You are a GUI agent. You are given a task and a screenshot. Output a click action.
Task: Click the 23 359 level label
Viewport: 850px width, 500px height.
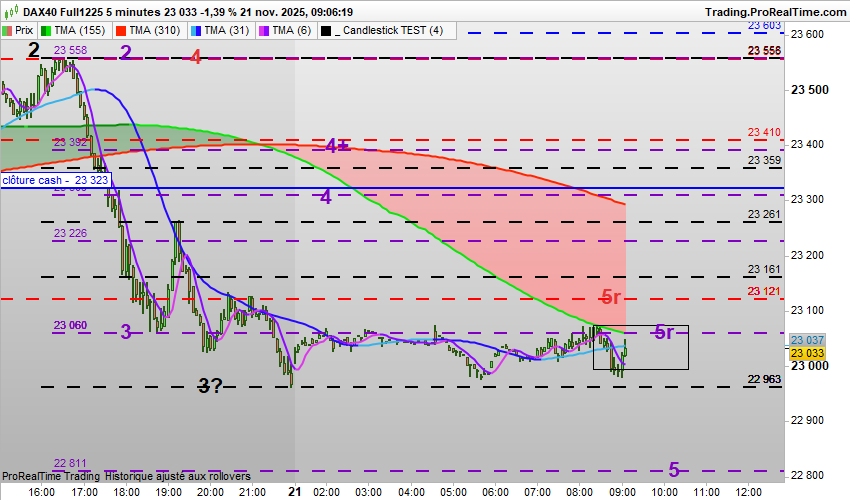pos(764,160)
